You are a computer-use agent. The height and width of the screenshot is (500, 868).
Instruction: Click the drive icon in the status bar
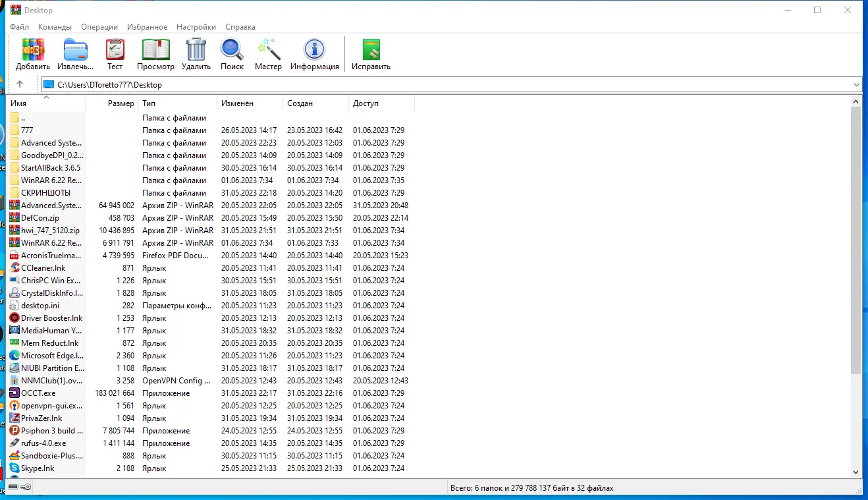pyautogui.click(x=13, y=487)
